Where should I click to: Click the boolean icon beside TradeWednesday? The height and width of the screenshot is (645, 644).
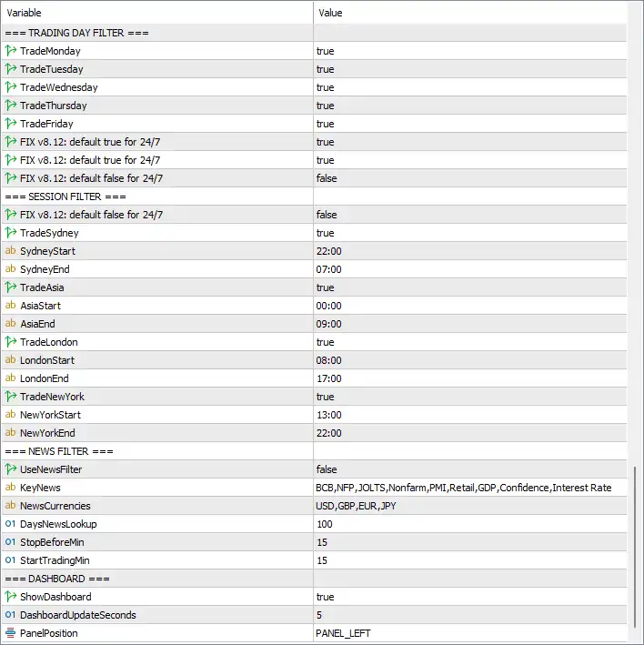pos(11,86)
